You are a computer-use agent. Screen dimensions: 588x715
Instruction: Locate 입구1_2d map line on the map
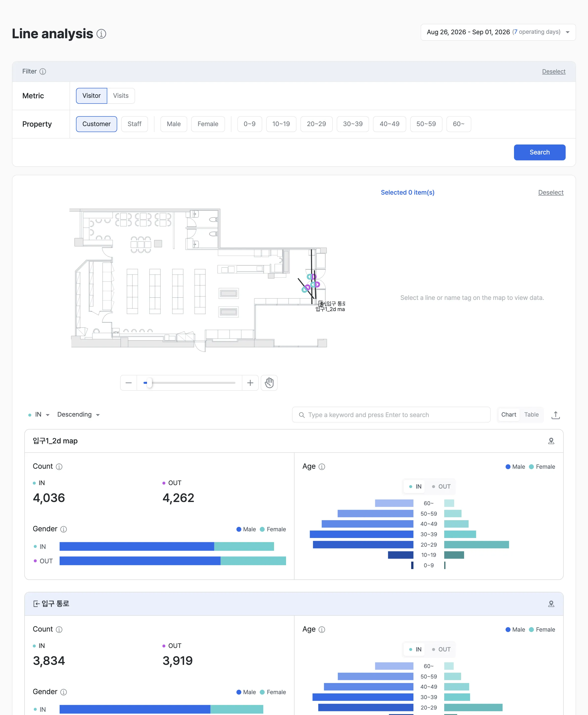(x=551, y=441)
